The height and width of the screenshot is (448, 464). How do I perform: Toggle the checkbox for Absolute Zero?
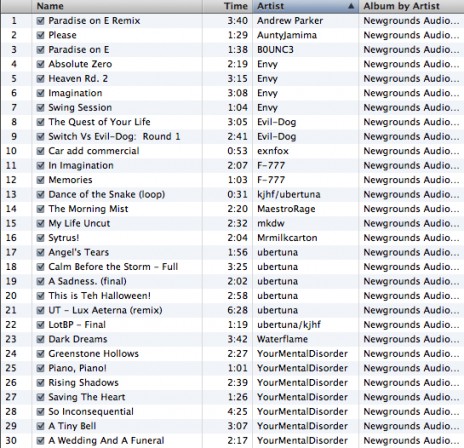pyautogui.click(x=40, y=64)
